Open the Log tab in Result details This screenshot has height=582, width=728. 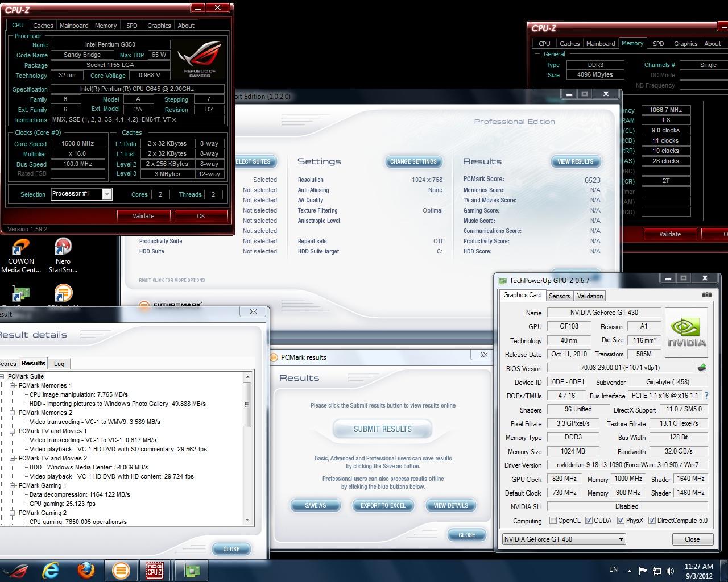(59, 364)
